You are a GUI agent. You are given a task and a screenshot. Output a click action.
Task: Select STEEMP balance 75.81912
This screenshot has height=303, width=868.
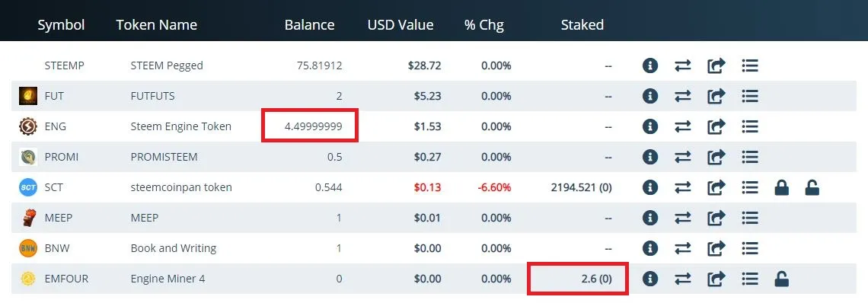[x=320, y=65]
